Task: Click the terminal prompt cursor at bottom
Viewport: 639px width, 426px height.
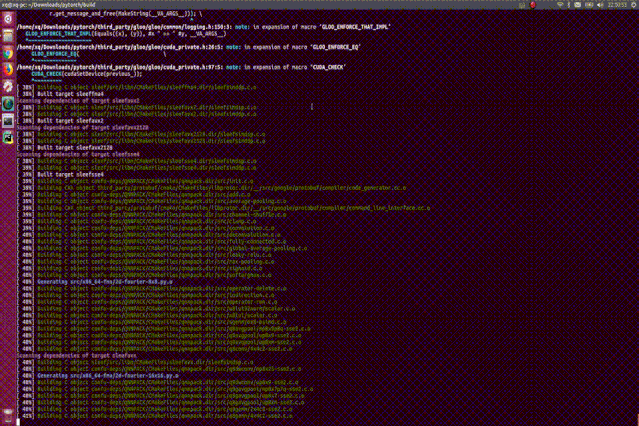Action: pyautogui.click(x=18, y=422)
